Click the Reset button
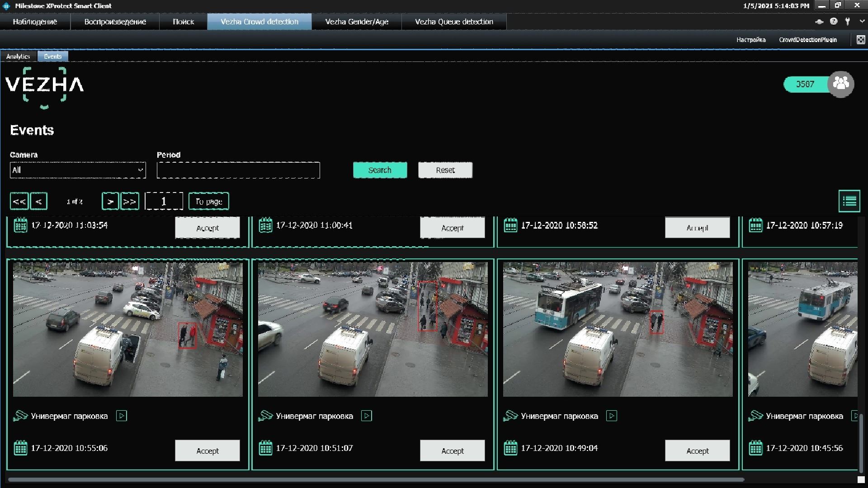 [445, 170]
